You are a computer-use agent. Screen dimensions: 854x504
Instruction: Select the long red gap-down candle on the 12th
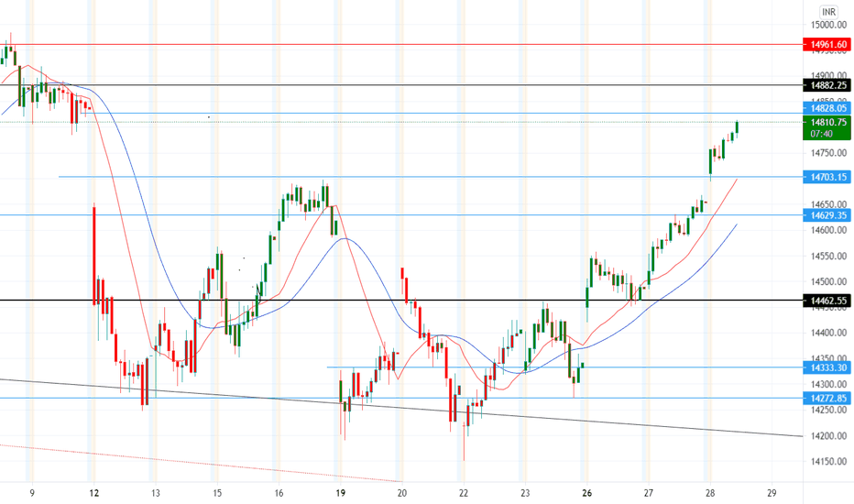(x=94, y=254)
